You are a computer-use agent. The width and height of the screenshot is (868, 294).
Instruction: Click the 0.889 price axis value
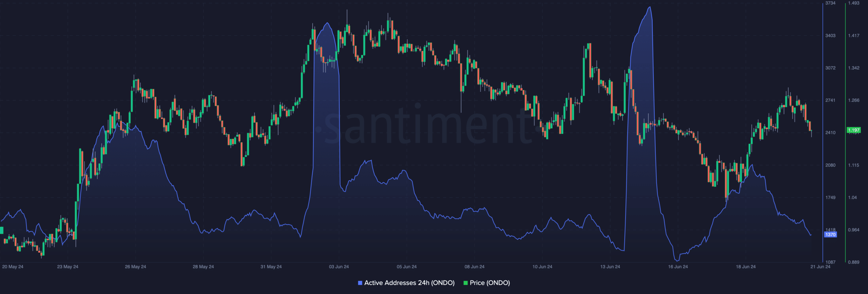click(853, 262)
